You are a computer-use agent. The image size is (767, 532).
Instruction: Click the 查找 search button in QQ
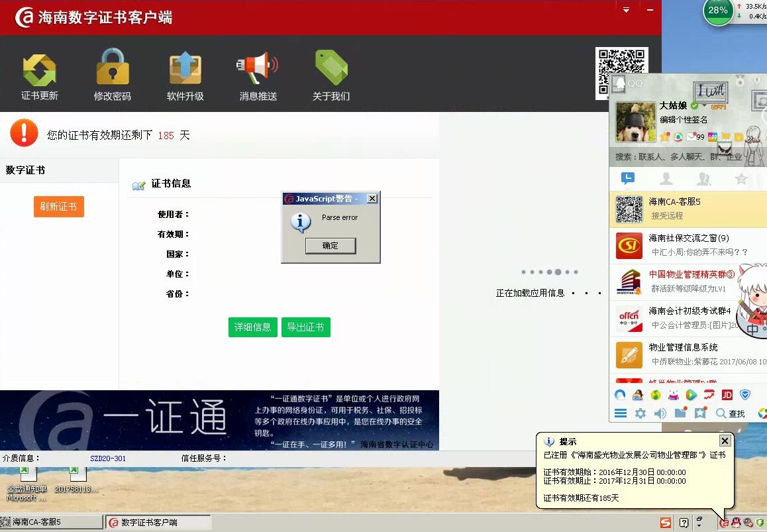point(731,413)
